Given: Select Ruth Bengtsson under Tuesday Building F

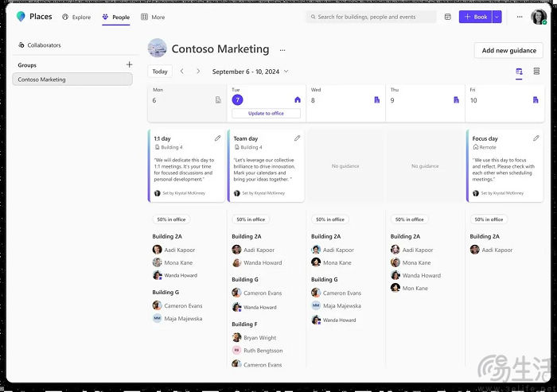Looking at the screenshot, I should point(258,350).
